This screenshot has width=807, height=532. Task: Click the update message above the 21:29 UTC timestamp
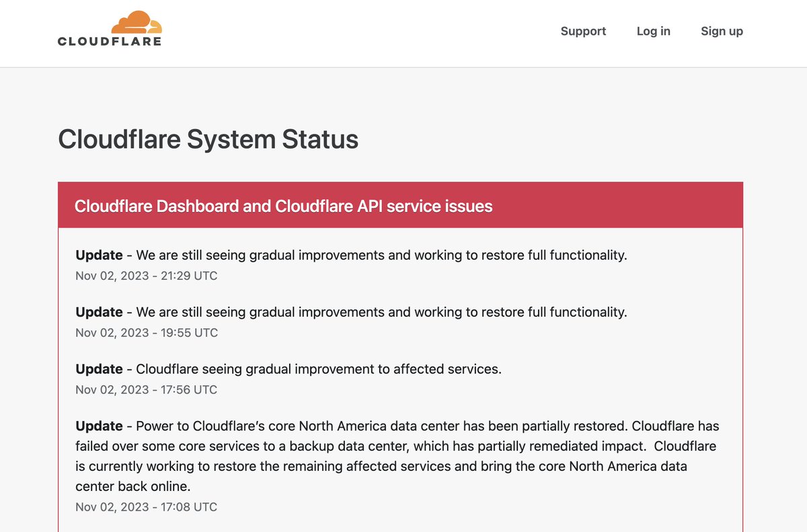(351, 255)
